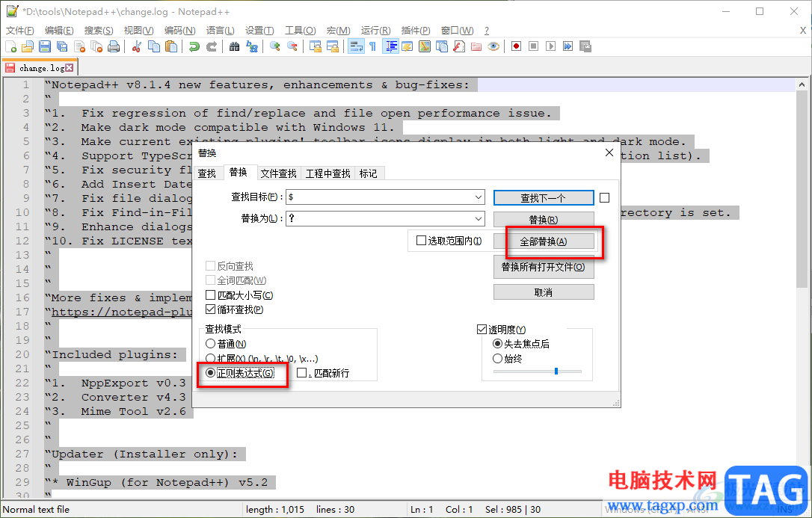Toggle indent guide toolbar icon
The width and height of the screenshot is (812, 518).
click(x=390, y=46)
